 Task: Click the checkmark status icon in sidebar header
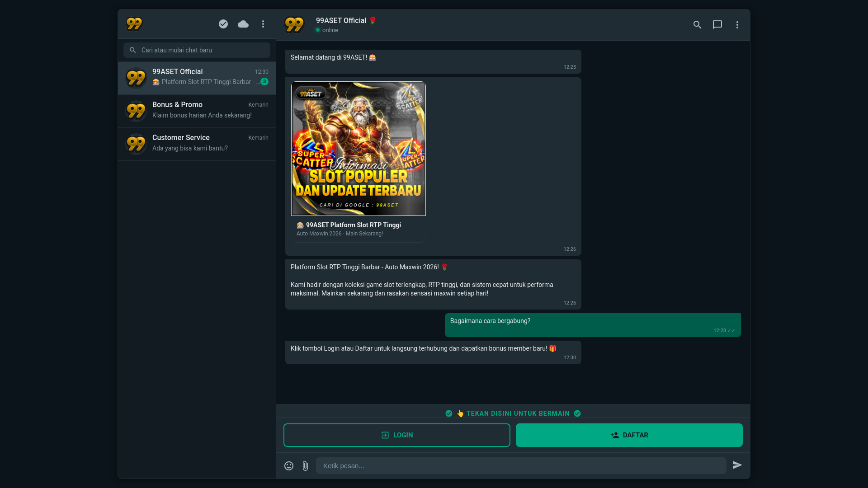[x=223, y=24]
